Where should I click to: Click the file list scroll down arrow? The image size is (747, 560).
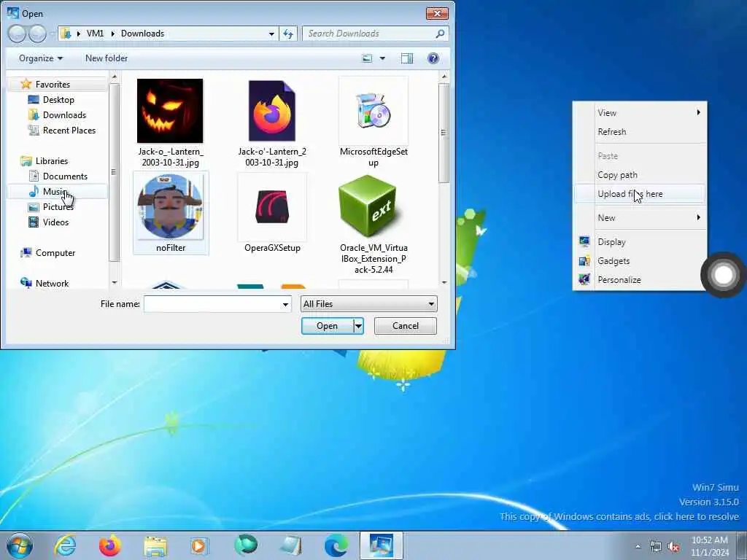(444, 282)
